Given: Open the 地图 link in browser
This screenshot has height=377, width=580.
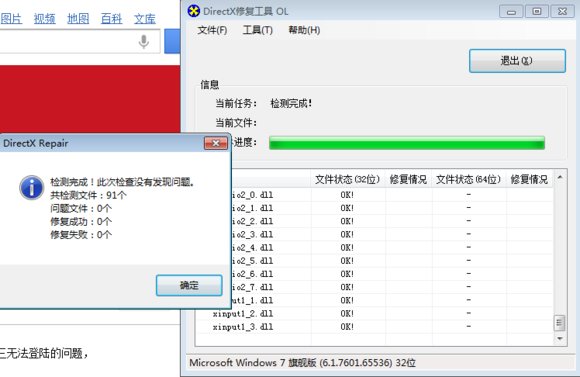Looking at the screenshot, I should 78,18.
